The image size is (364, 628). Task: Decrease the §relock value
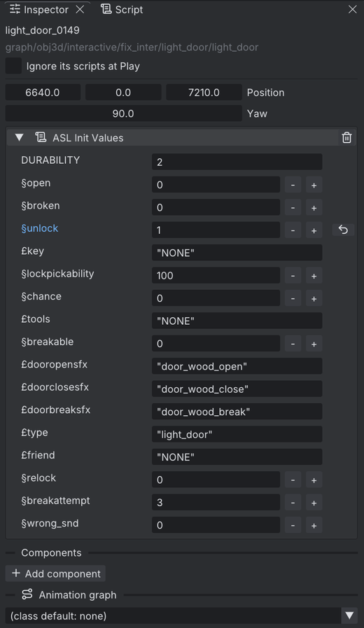pyautogui.click(x=293, y=480)
